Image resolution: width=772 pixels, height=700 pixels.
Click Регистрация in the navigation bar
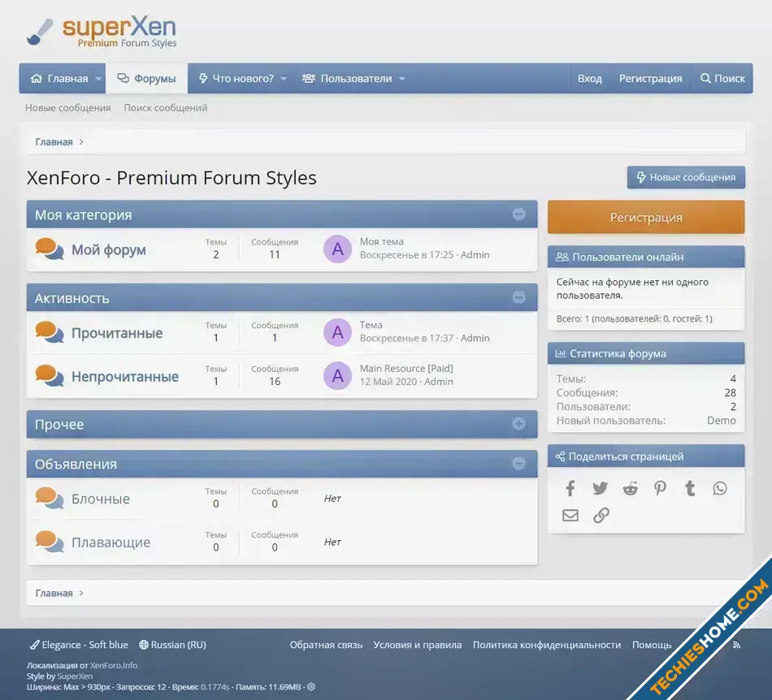650,79
